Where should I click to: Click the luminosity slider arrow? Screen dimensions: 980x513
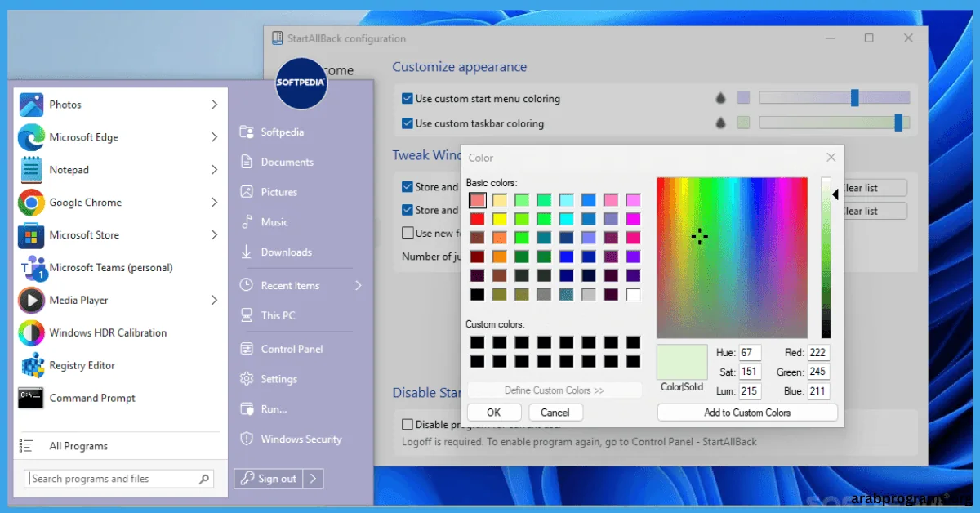(x=835, y=194)
